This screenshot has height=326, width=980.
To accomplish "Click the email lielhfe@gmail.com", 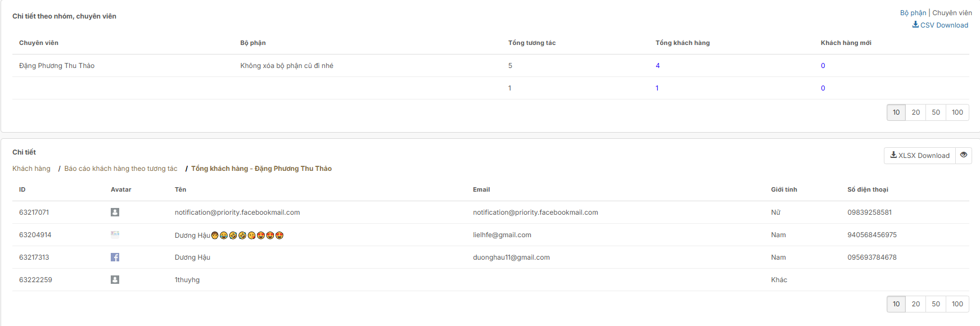I will pyautogui.click(x=502, y=235).
